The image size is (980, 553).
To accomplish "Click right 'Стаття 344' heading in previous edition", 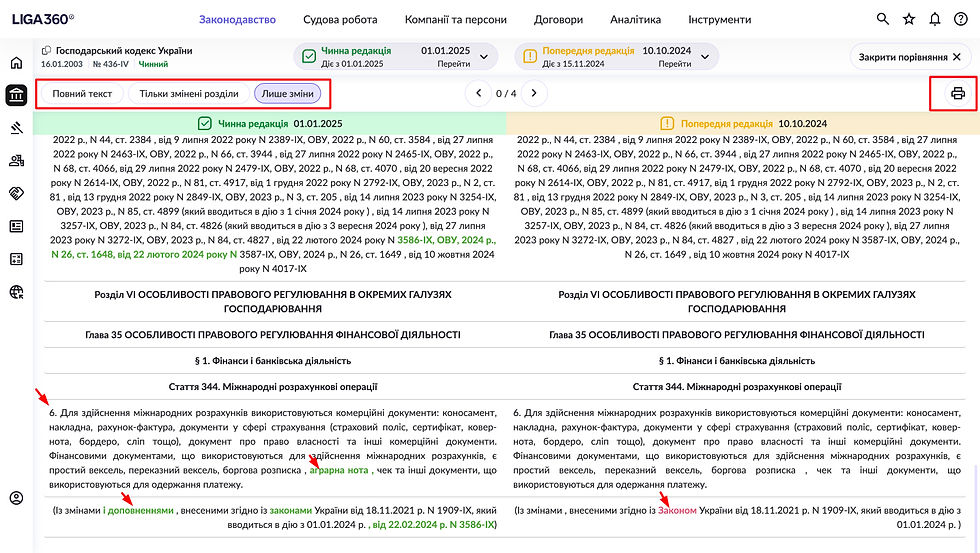I will [737, 387].
